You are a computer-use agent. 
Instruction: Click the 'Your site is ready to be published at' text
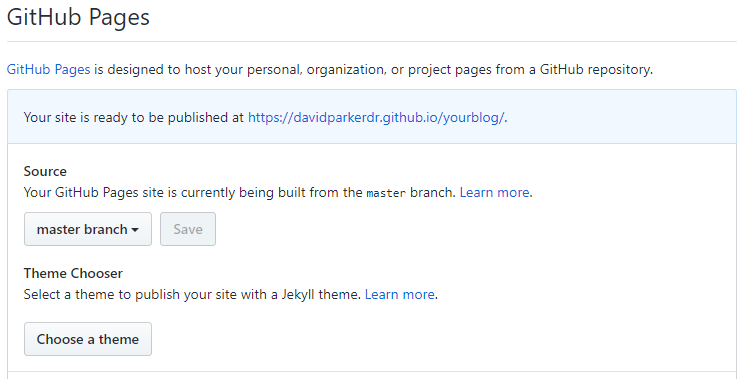tap(134, 118)
